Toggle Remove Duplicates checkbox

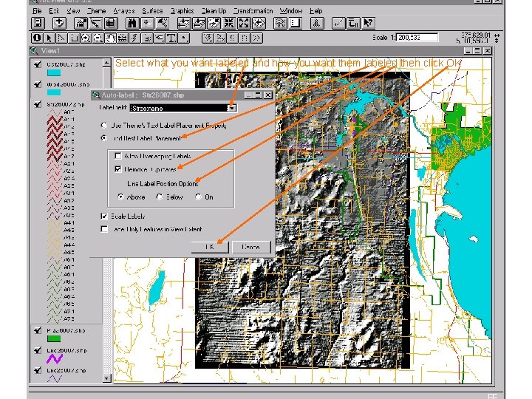coord(117,169)
